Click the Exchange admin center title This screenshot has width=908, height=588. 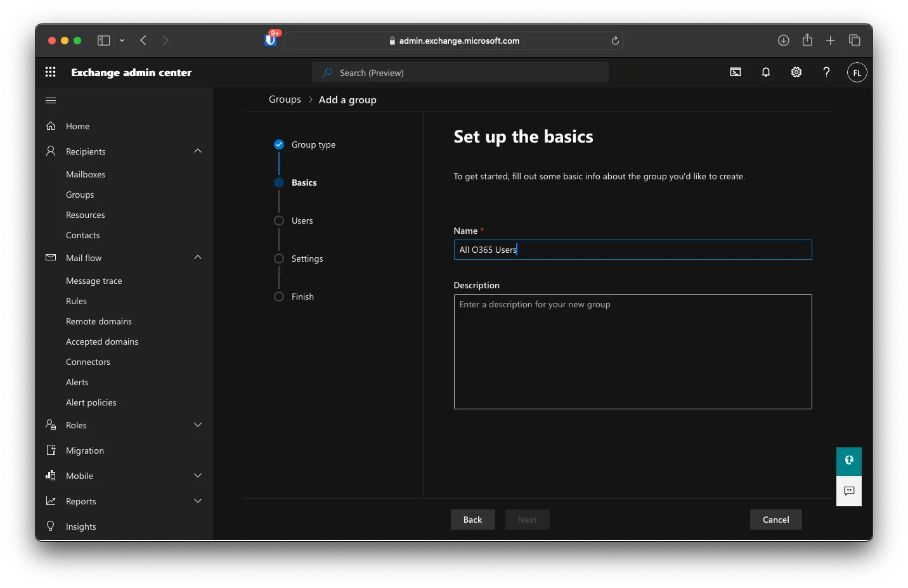(x=131, y=72)
